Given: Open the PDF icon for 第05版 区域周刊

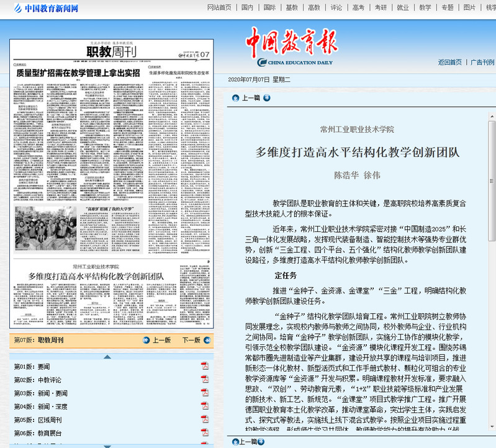Looking at the screenshot, I should coord(204,419).
